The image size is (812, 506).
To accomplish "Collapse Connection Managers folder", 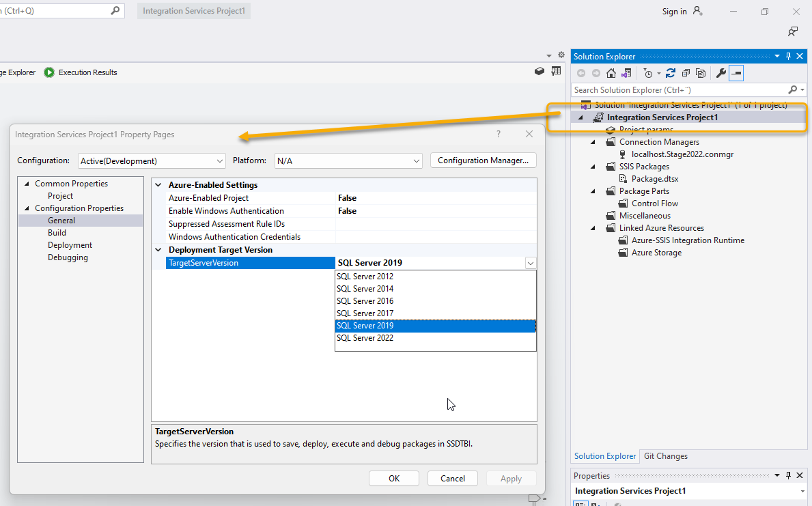I will pos(593,143).
